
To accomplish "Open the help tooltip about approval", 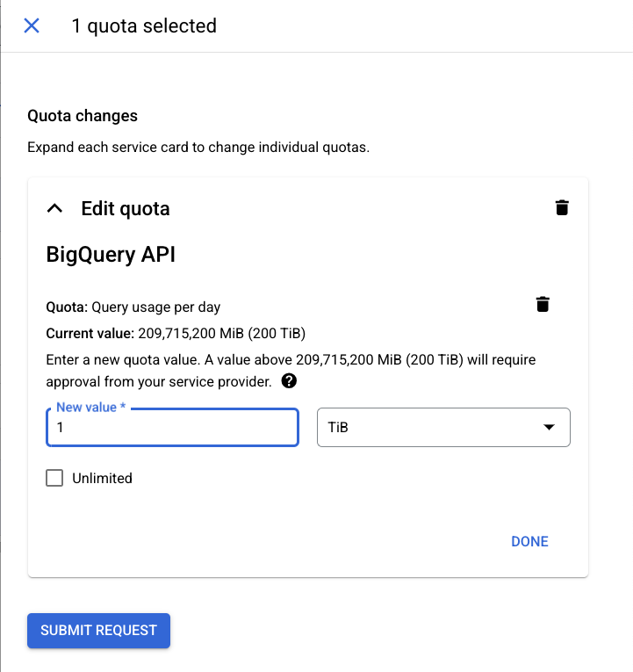I will click(289, 382).
